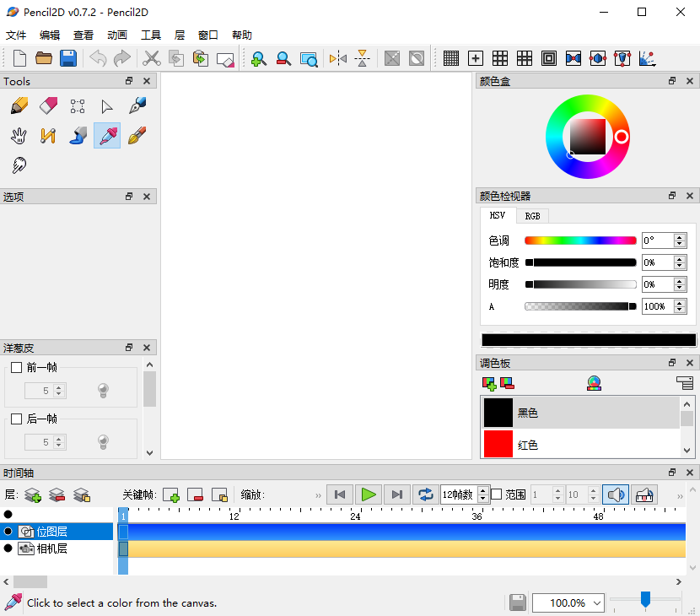This screenshot has width=700, height=616.
Task: Tick the 范围 playback range checkbox
Action: 497,494
